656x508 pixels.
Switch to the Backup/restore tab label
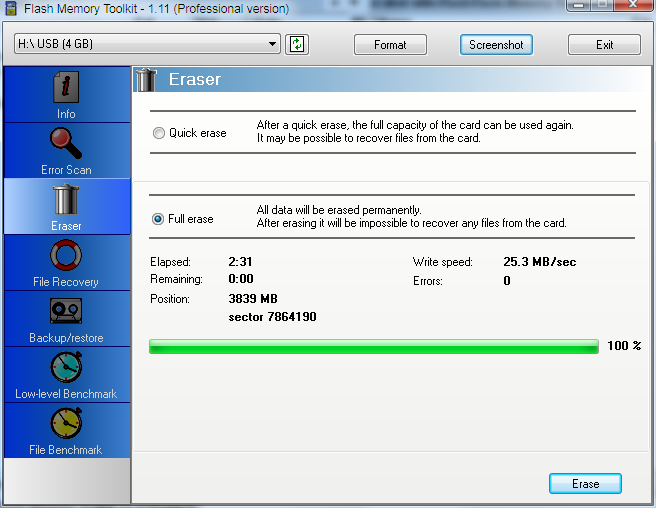66,338
